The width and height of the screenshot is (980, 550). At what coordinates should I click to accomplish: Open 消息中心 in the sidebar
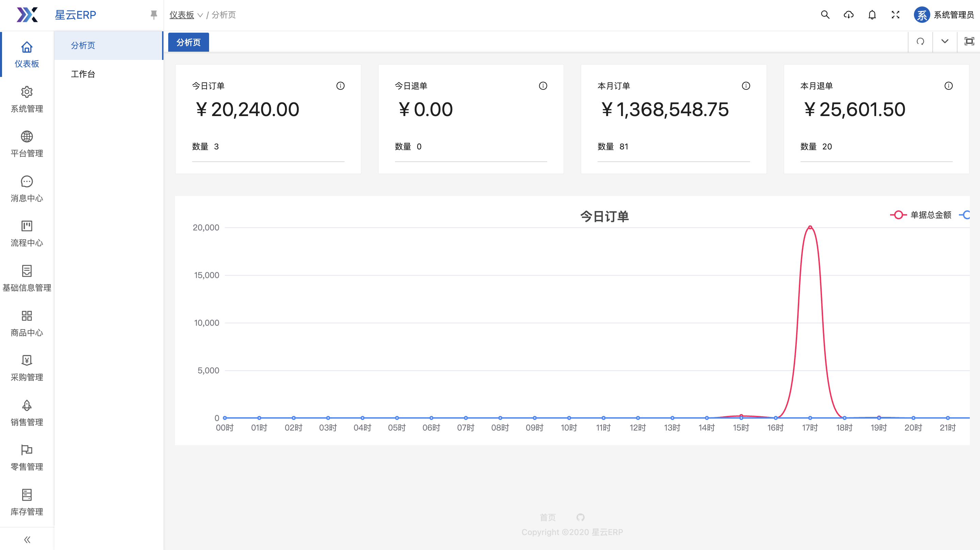click(27, 189)
